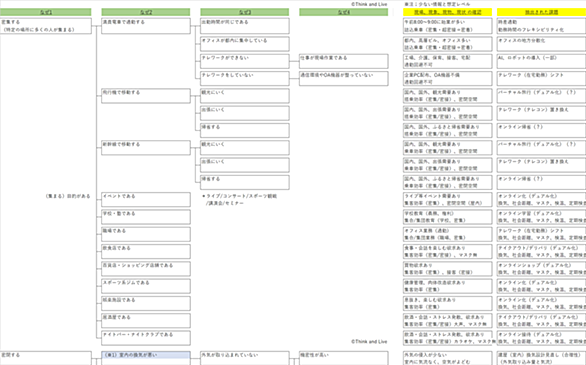Select the 午前8:00~9:00に始業が多い box
The height and width of the screenshot is (365, 586).
447,26
